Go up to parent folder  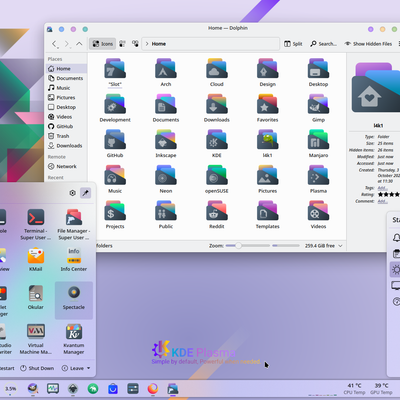(x=79, y=44)
